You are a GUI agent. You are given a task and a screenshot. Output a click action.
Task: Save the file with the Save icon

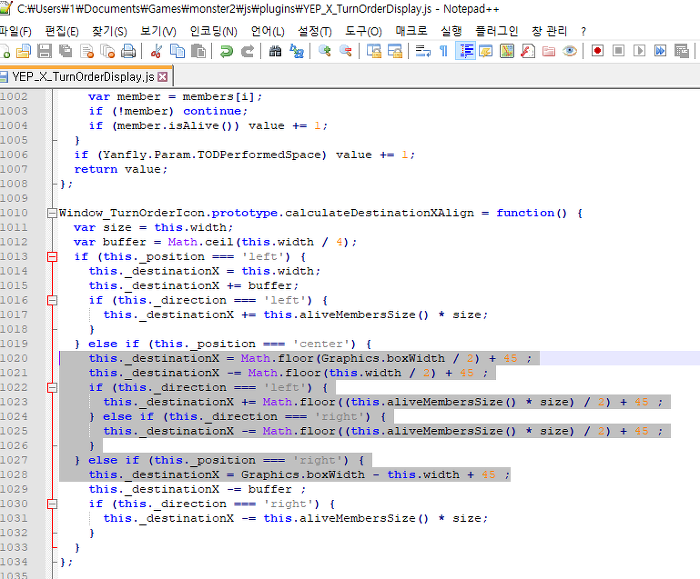click(x=44, y=51)
